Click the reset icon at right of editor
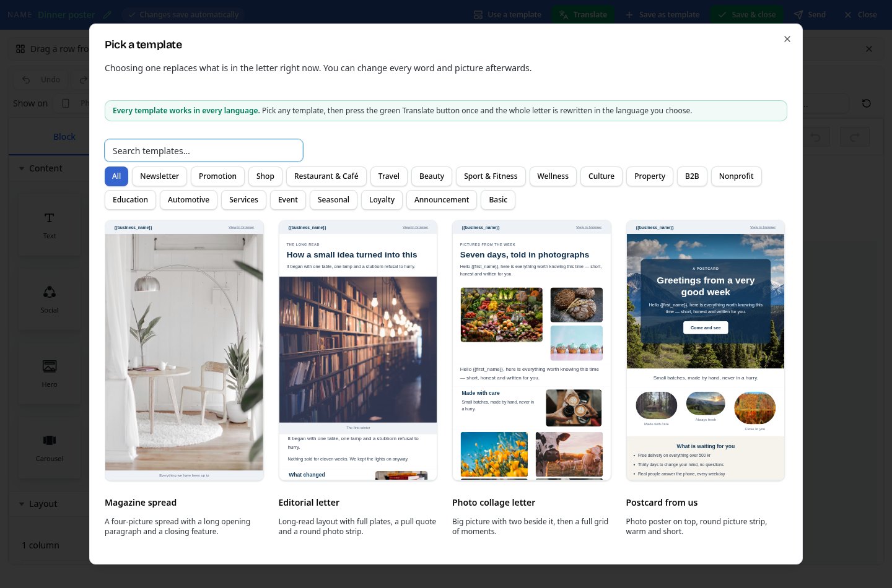Image resolution: width=892 pixels, height=588 pixels. [x=867, y=103]
